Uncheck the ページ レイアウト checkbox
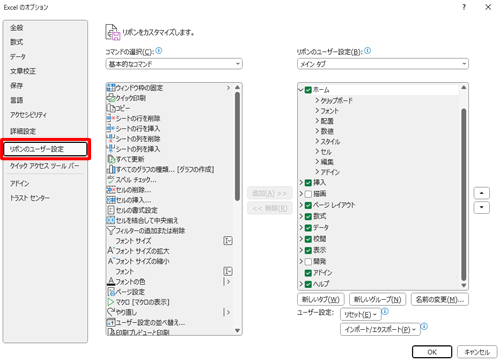This screenshot has height=362, width=500. (308, 205)
